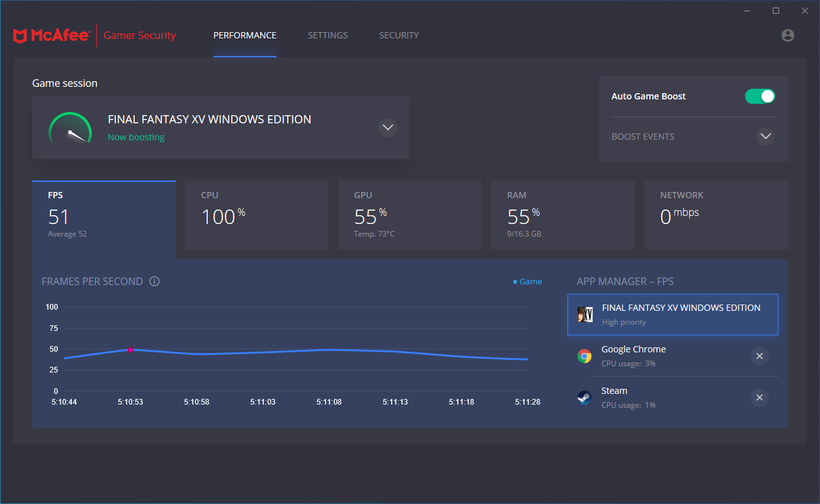This screenshot has width=820, height=504.
Task: Click the boost gauge icon beside the game name
Action: (70, 128)
